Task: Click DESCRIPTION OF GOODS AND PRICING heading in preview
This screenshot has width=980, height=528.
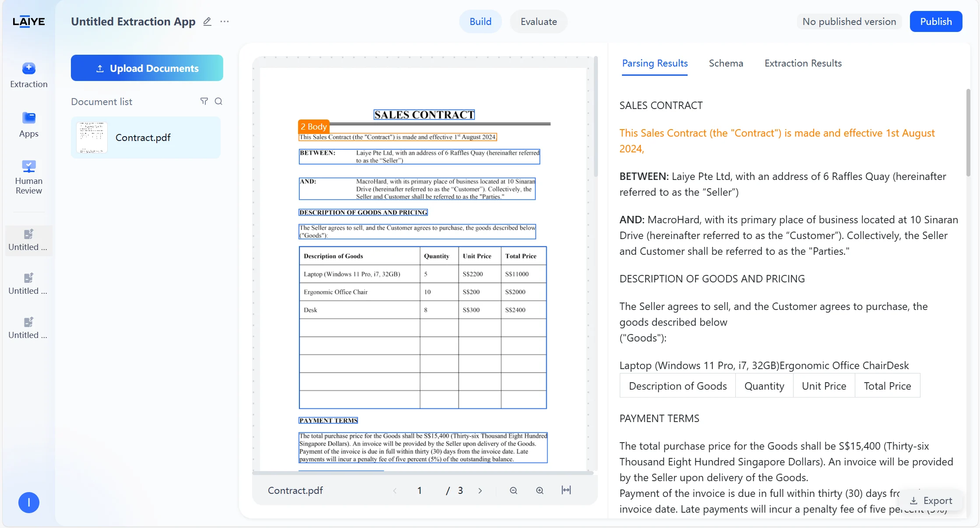Action: click(x=363, y=212)
